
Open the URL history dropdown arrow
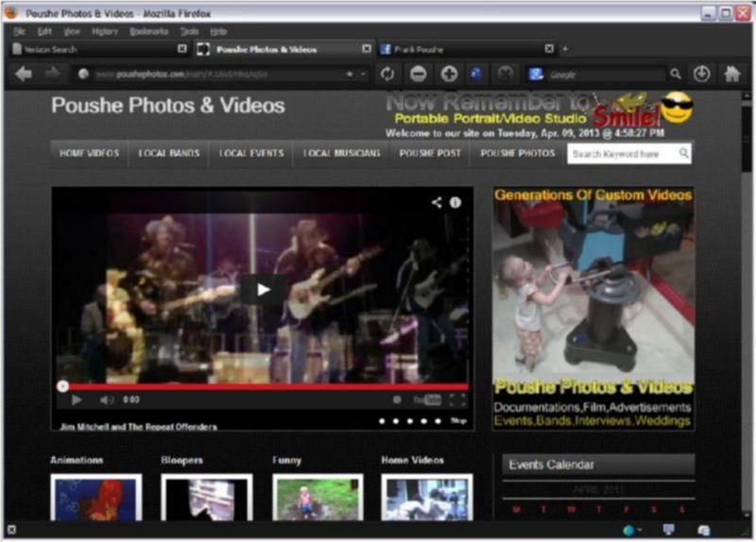point(364,75)
